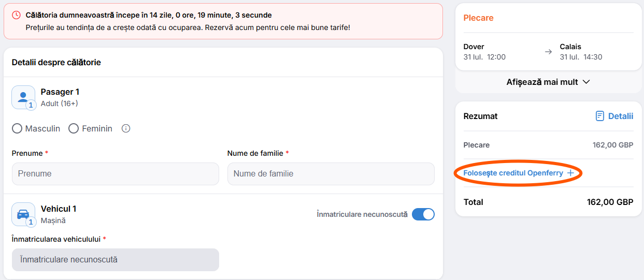Click the clock icon in countdown banner

pyautogui.click(x=17, y=16)
